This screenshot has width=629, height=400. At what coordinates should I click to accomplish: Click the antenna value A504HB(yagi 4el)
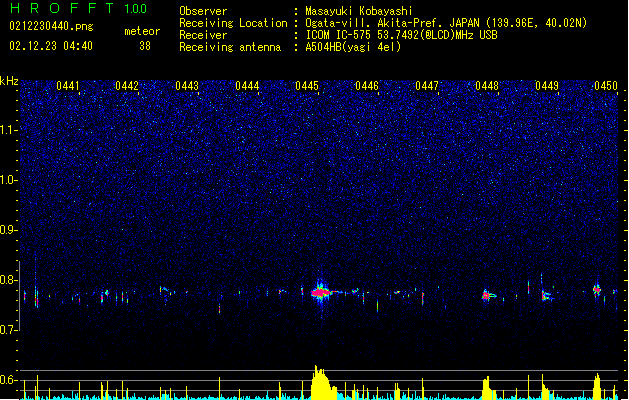[x=353, y=47]
